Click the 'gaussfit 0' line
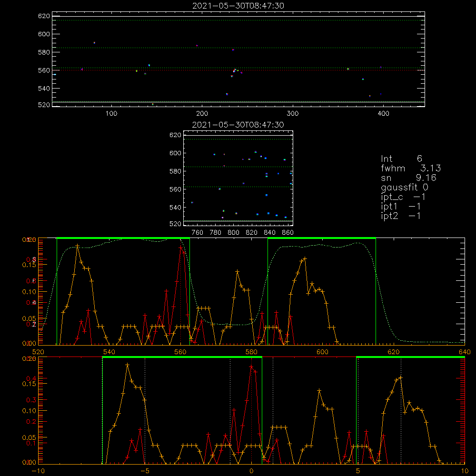This screenshot has height=476, width=476. [x=404, y=187]
